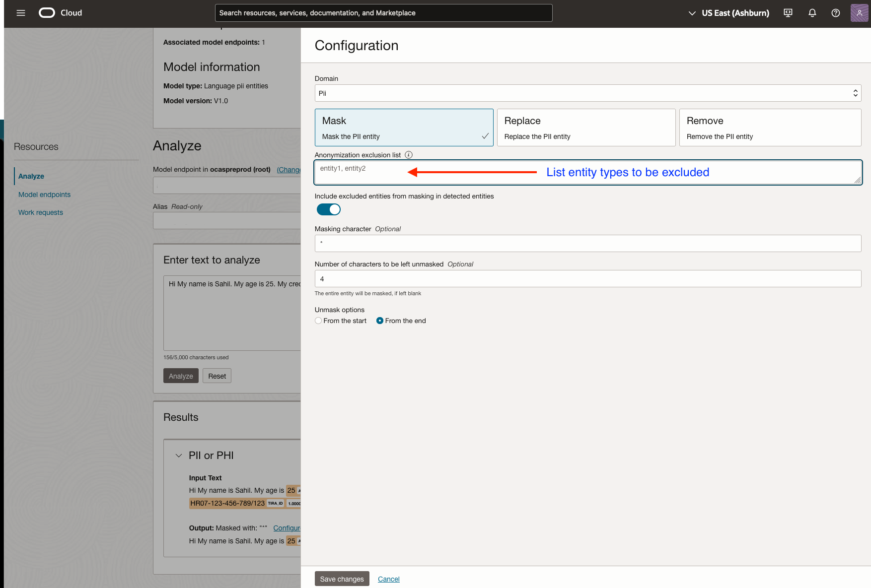Open the Domain dropdown
The height and width of the screenshot is (588, 871).
coord(587,93)
